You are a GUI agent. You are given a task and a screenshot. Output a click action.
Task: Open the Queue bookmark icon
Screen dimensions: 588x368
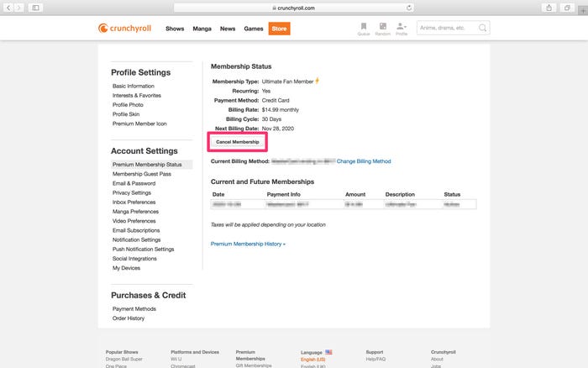(364, 28)
